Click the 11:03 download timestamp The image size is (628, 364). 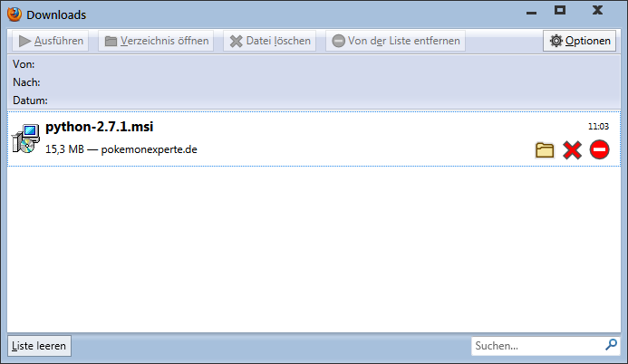598,127
